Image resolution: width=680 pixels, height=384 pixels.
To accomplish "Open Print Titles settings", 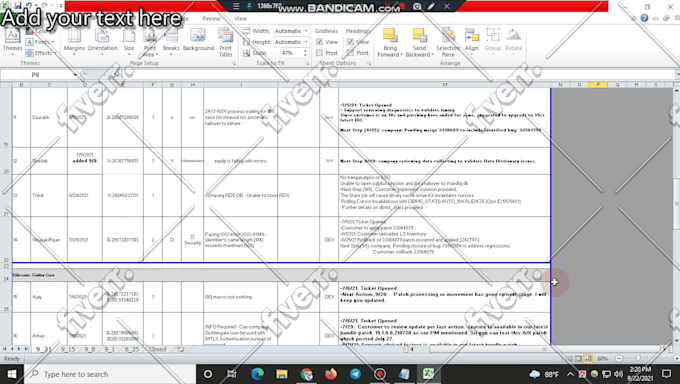I will tap(226, 43).
